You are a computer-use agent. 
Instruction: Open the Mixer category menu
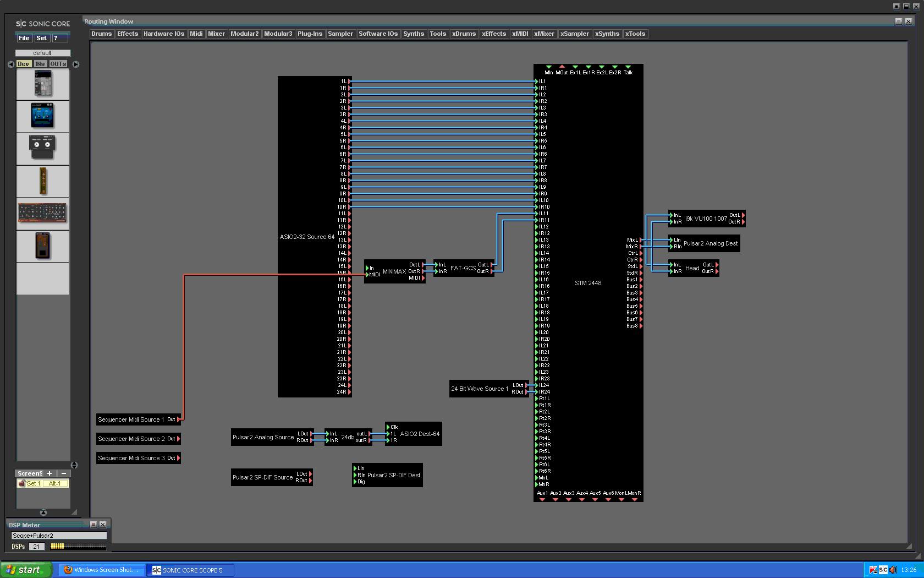click(216, 34)
